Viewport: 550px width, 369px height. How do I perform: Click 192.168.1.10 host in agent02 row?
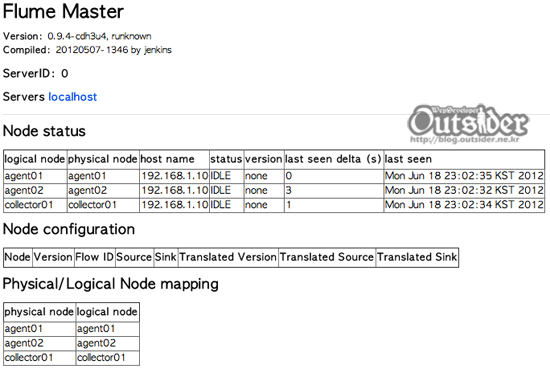coord(174,190)
